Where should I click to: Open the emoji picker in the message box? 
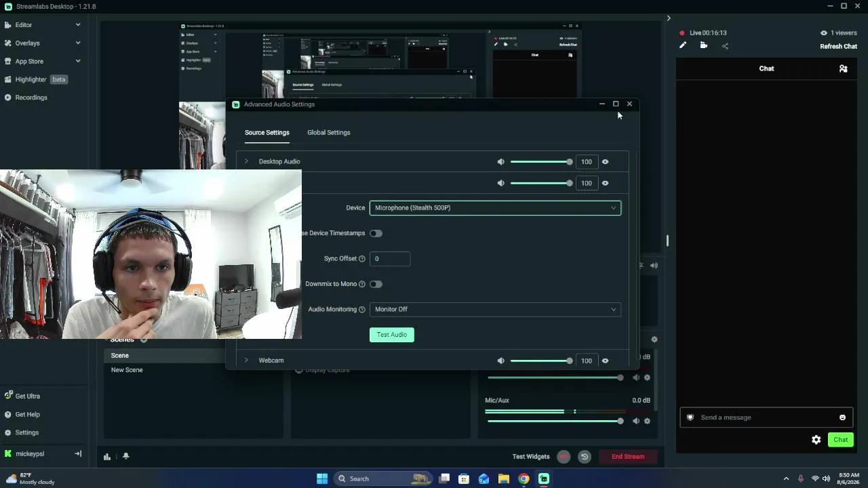coord(842,418)
